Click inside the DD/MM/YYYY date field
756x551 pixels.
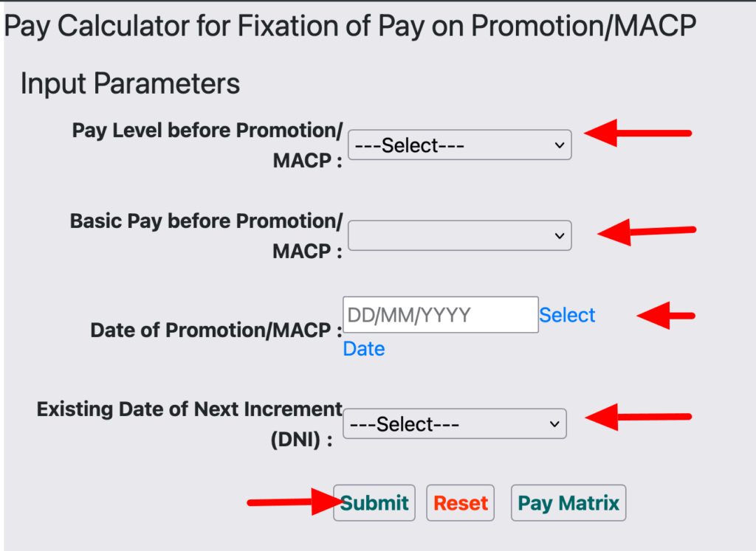pyautogui.click(x=440, y=314)
